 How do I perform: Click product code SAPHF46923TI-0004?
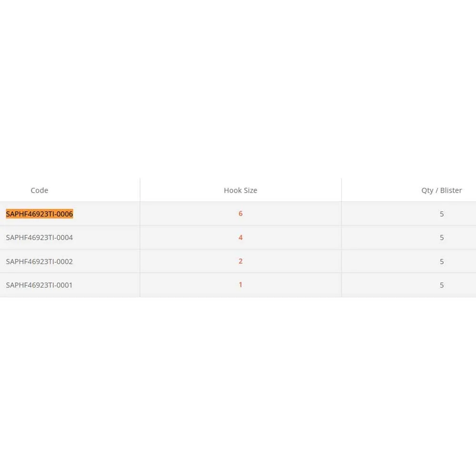point(40,238)
